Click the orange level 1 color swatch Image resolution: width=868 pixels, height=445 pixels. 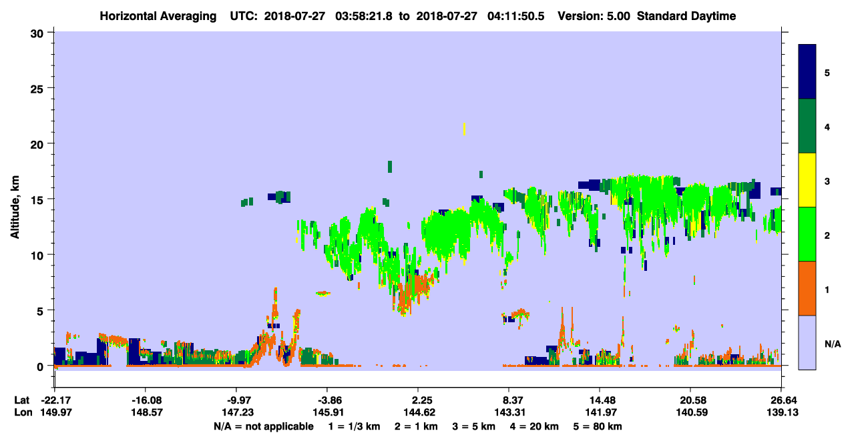click(807, 288)
